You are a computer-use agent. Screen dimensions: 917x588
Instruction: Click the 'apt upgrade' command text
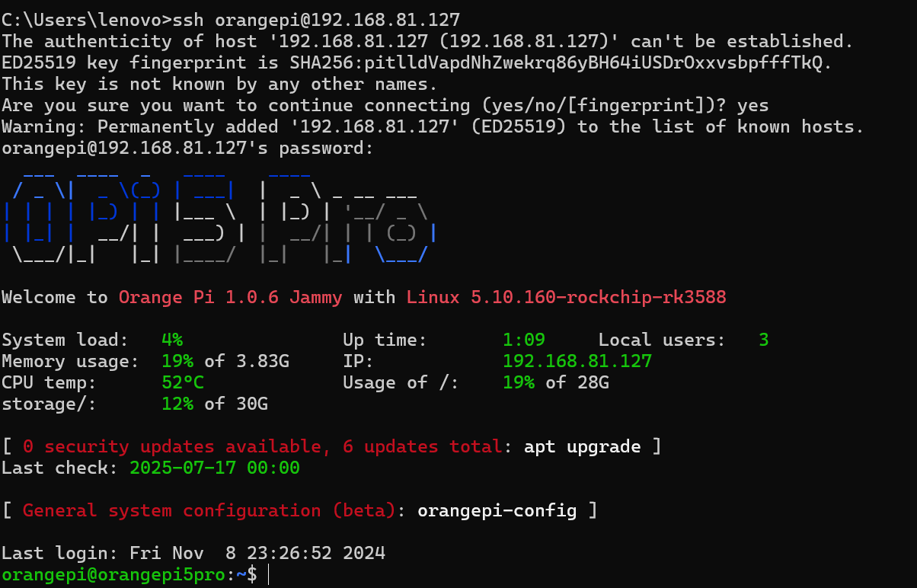[583, 446]
